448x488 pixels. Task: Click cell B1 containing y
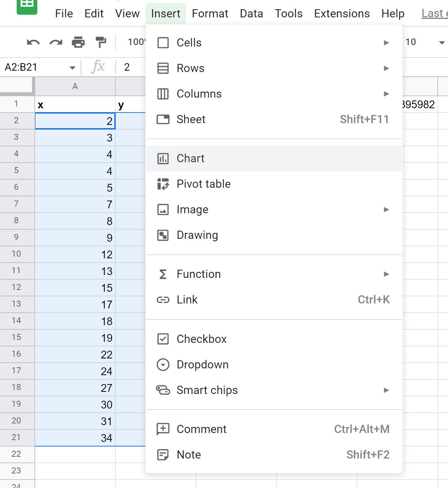(131, 104)
